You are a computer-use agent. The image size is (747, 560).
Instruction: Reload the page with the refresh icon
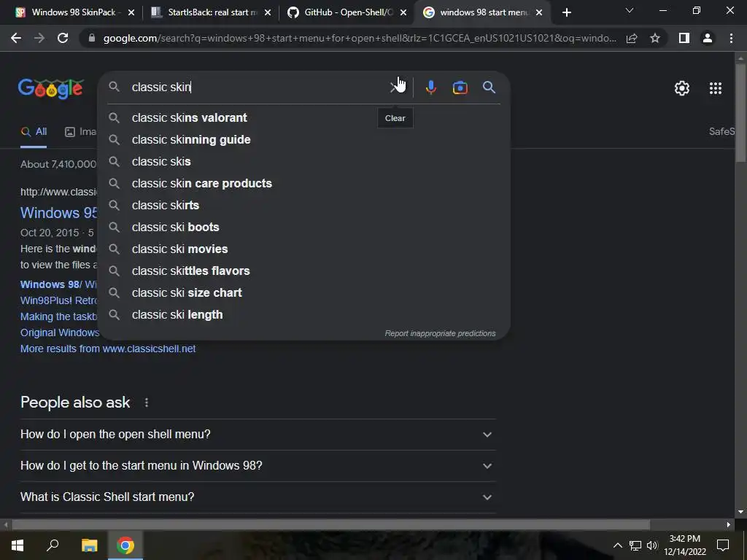pos(63,38)
